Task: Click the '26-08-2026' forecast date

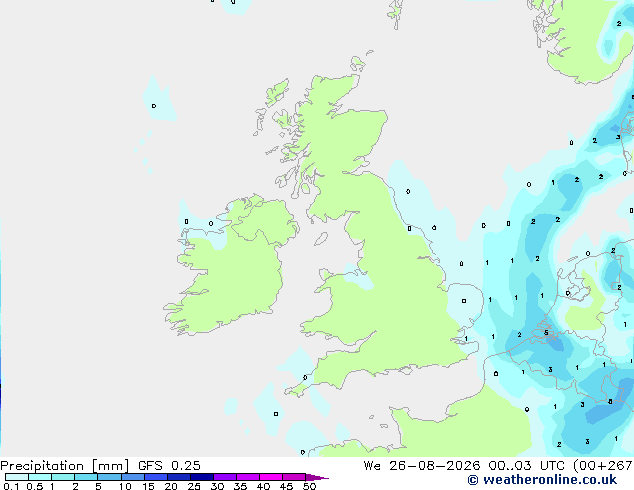Action: [435, 466]
